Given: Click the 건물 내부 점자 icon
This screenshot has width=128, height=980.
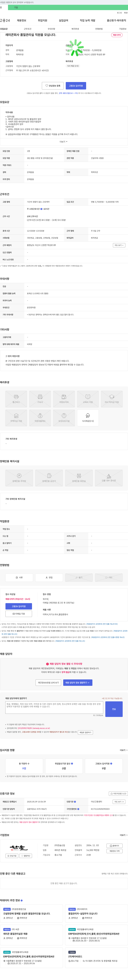Looking at the screenshot, I should coord(109,478).
